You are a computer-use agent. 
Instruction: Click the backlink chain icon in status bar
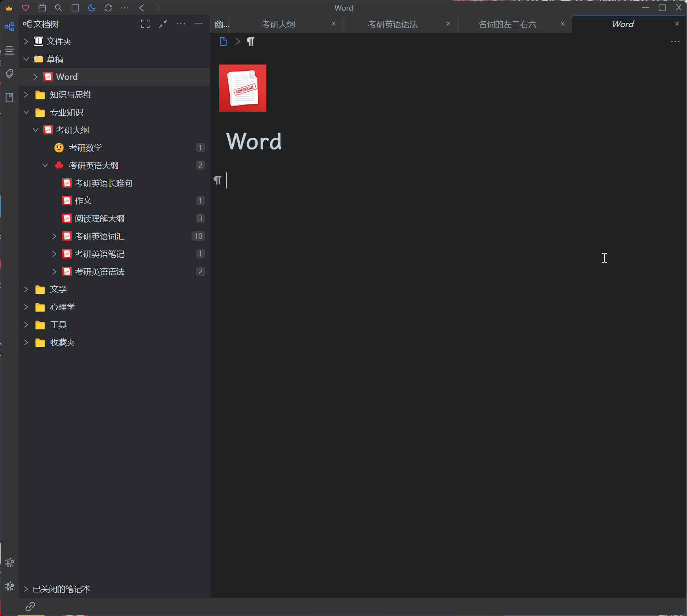coord(30,606)
